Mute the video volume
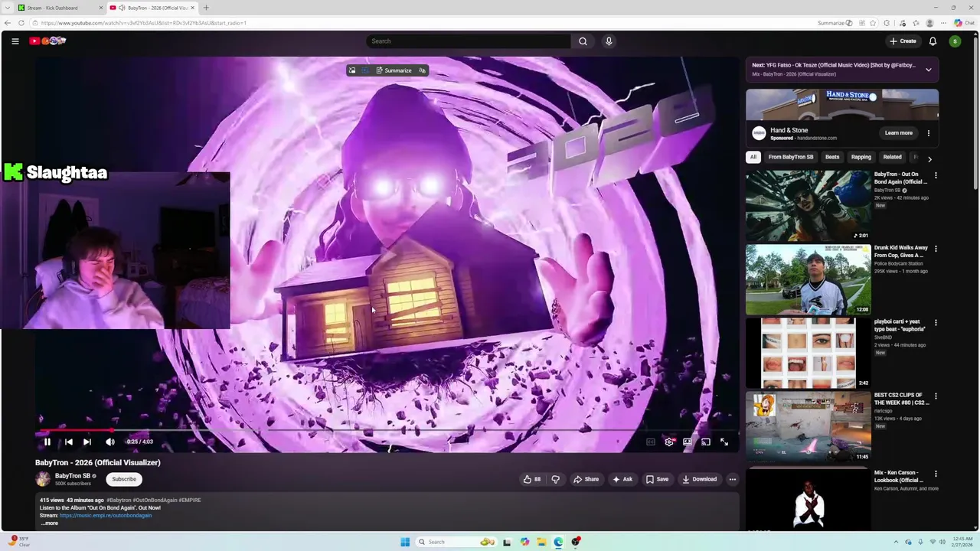This screenshot has width=980, height=551. [110, 442]
